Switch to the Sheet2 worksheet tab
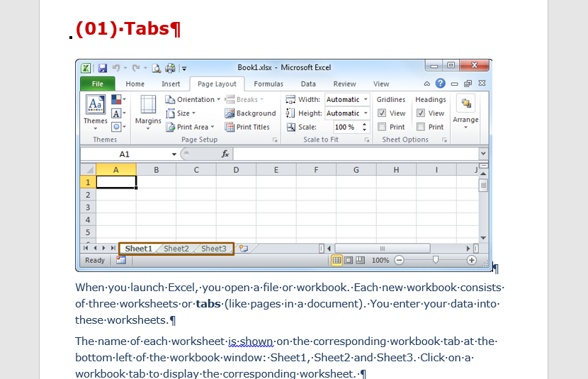The height and width of the screenshot is (379, 588). [176, 249]
